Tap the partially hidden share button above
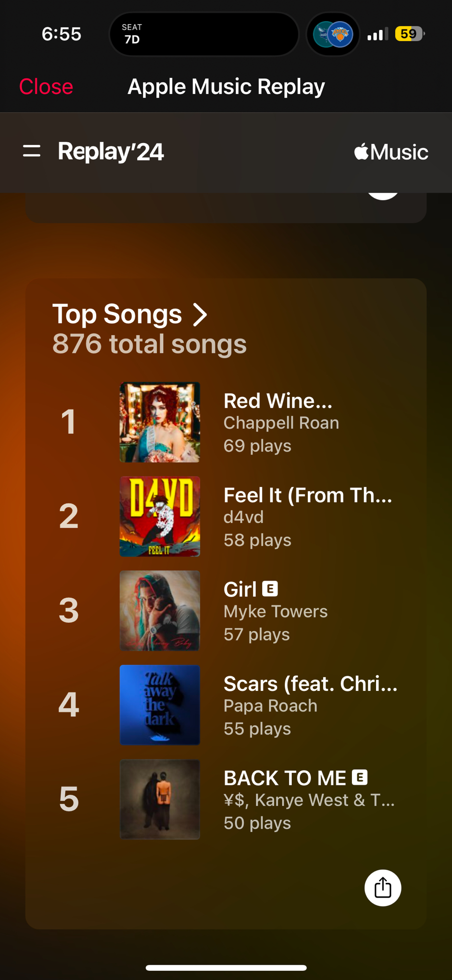The height and width of the screenshot is (980, 452). [383, 196]
